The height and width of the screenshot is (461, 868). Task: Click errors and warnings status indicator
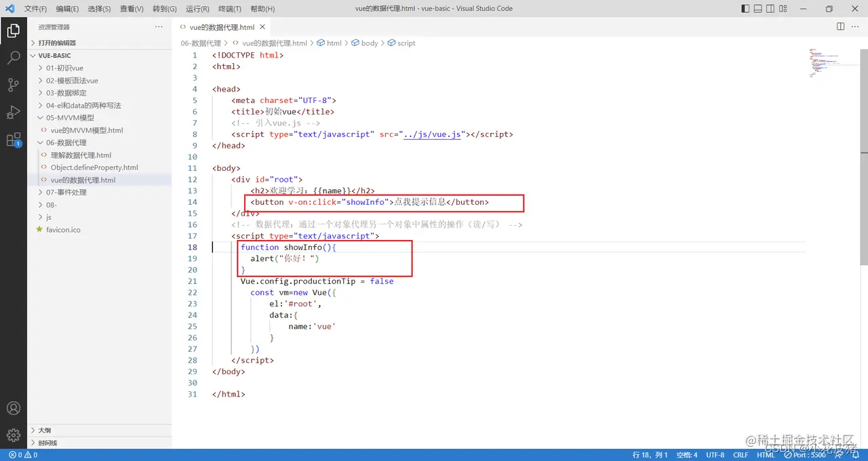tap(23, 455)
